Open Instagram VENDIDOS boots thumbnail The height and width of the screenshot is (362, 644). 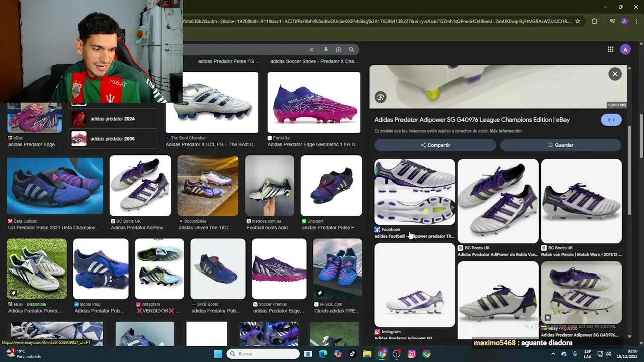pyautogui.click(x=159, y=269)
